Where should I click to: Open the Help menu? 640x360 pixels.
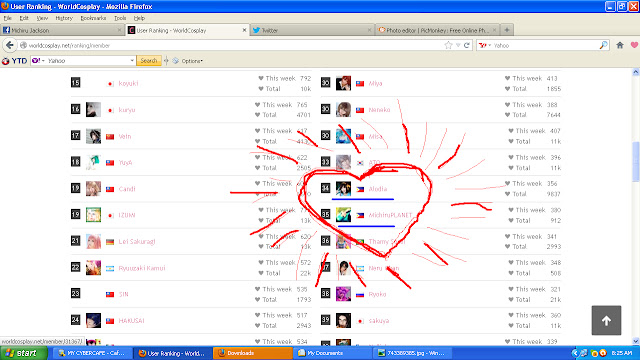pyautogui.click(x=139, y=18)
